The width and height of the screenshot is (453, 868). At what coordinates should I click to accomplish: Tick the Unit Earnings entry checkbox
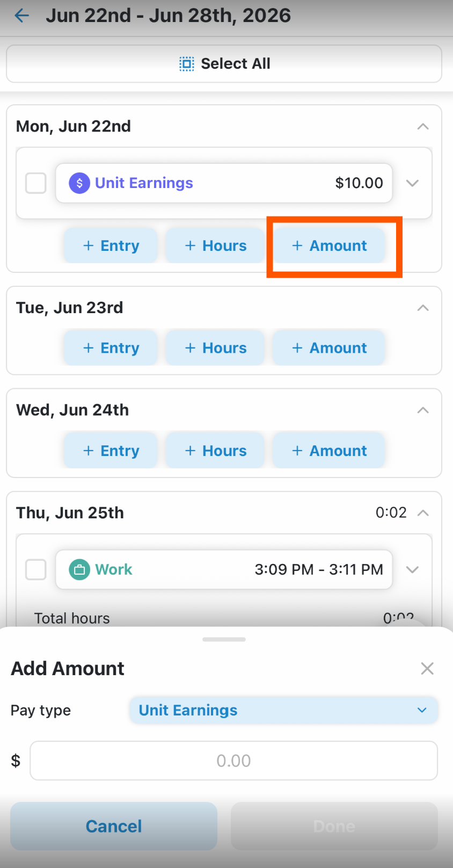pos(36,183)
